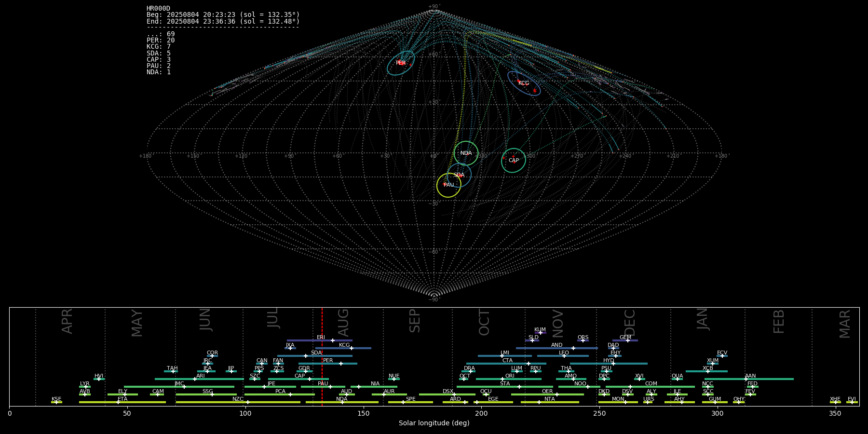Click the ERI shower label in timeline
The height and width of the screenshot is (434, 868).
click(321, 338)
